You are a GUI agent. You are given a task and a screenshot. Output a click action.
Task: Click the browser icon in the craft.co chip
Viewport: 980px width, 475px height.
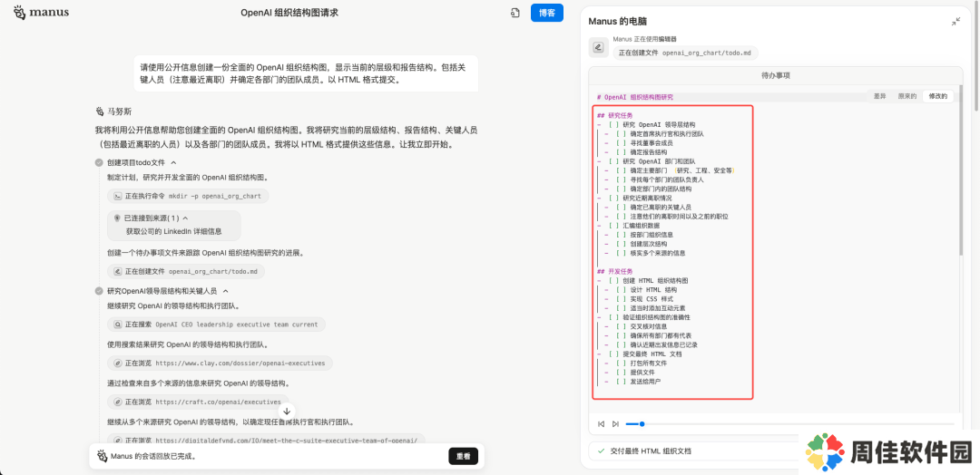(117, 402)
